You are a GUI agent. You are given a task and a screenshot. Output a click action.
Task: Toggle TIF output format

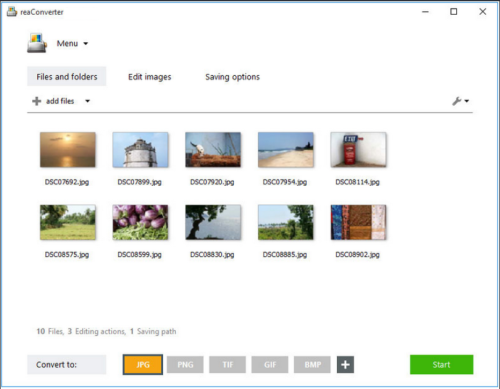(x=228, y=365)
